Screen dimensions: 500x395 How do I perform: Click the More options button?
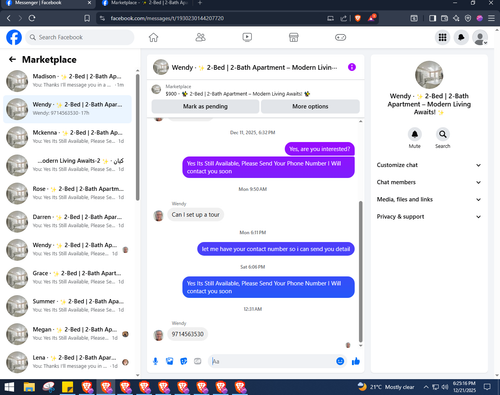310,107
